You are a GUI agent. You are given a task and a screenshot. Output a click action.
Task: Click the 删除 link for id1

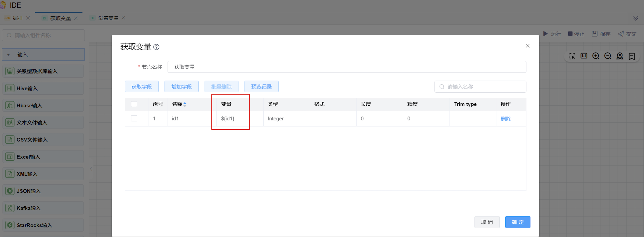(506, 119)
